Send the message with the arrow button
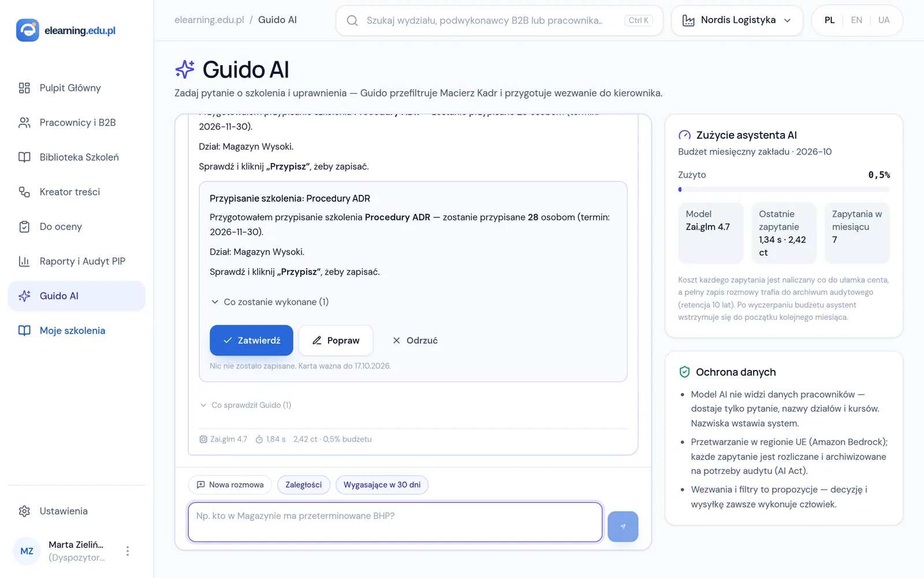The width and height of the screenshot is (924, 578). [623, 527]
